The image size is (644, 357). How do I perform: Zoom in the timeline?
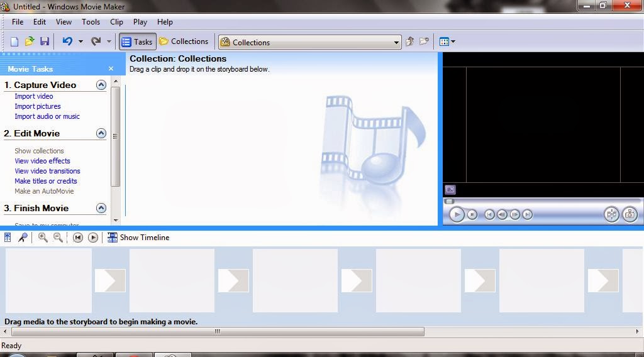point(43,237)
